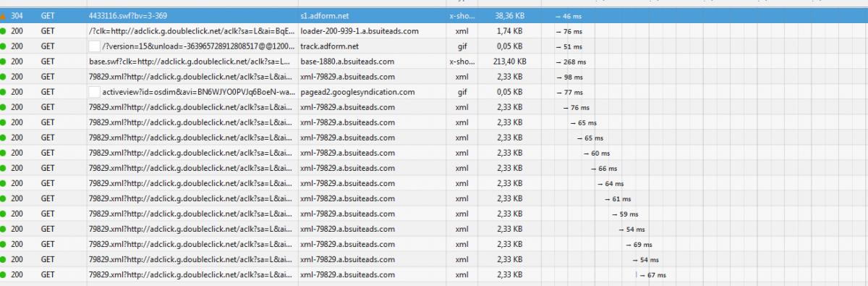Click the 59 ms timing marker
Screen dimensions: 868x286
point(625,214)
